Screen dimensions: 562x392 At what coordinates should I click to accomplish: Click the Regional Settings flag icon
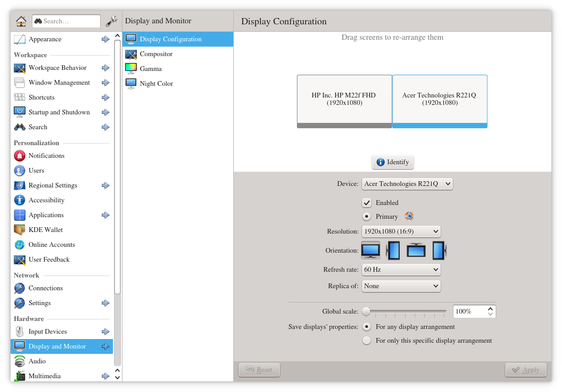click(20, 185)
